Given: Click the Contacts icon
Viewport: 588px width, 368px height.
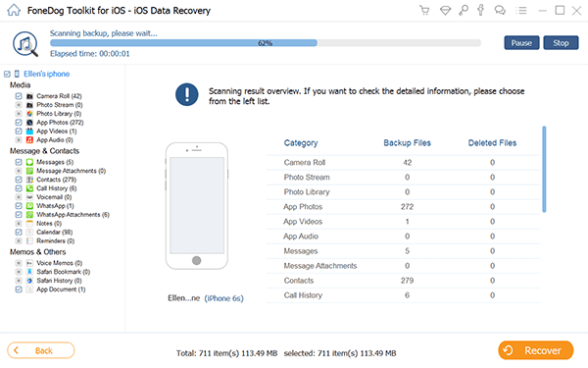Looking at the screenshot, I should [29, 180].
